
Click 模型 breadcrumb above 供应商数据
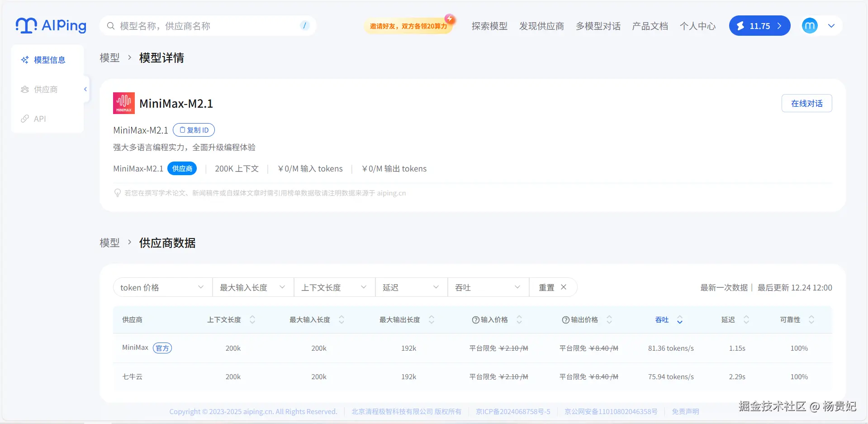click(109, 243)
